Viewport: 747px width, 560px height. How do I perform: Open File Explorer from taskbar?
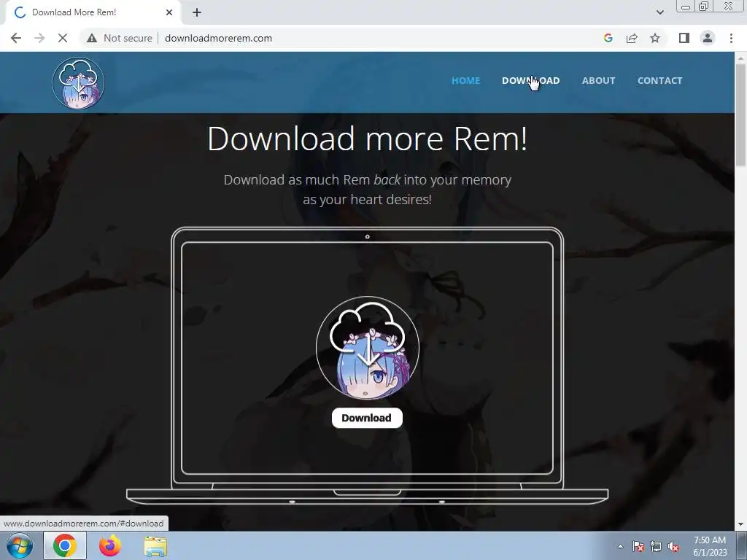pyautogui.click(x=155, y=546)
